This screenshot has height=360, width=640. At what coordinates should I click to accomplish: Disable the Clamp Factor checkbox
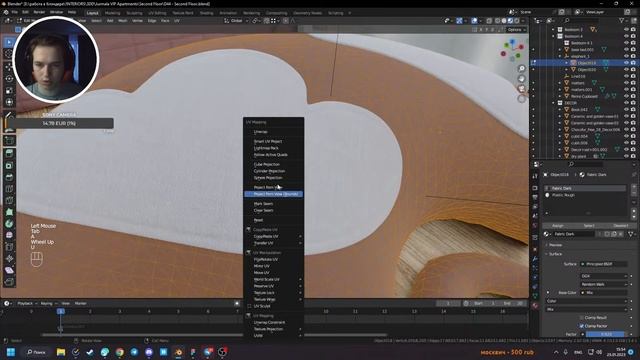pos(582,326)
